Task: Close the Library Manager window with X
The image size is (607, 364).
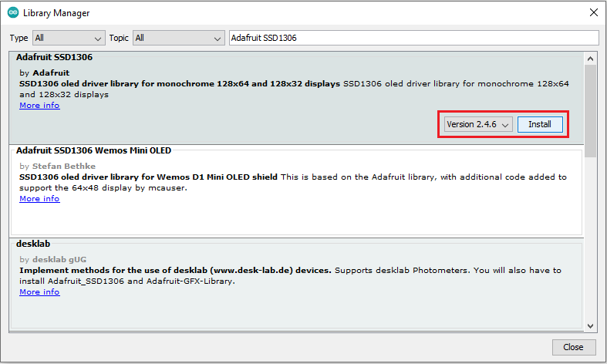Action: 593,12
